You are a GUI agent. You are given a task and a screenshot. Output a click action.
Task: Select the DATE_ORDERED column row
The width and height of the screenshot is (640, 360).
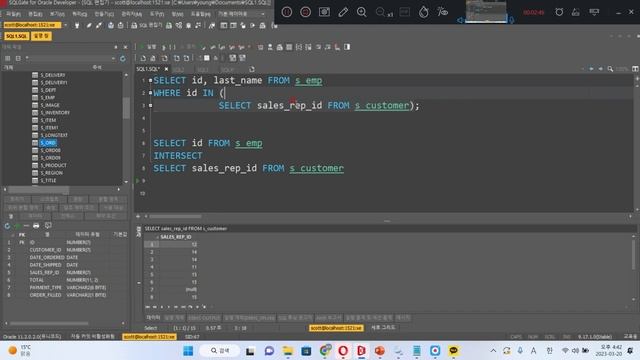[65, 258]
